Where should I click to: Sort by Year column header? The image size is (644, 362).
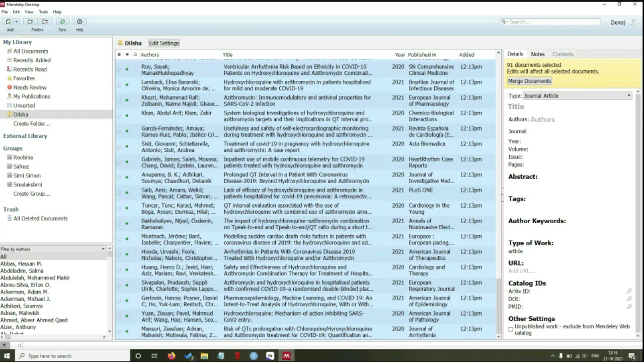[x=399, y=54]
